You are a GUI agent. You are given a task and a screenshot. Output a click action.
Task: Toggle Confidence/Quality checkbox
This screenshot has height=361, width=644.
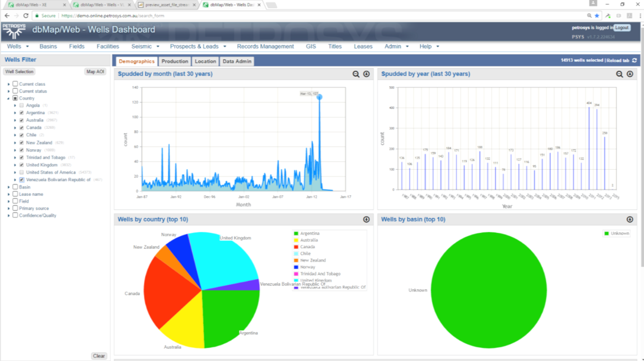pyautogui.click(x=15, y=215)
